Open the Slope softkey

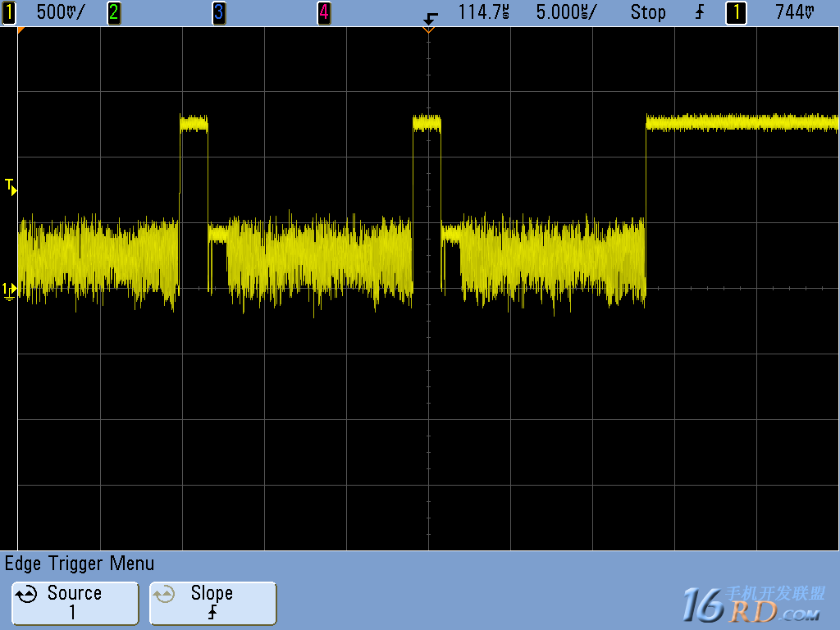(x=212, y=603)
